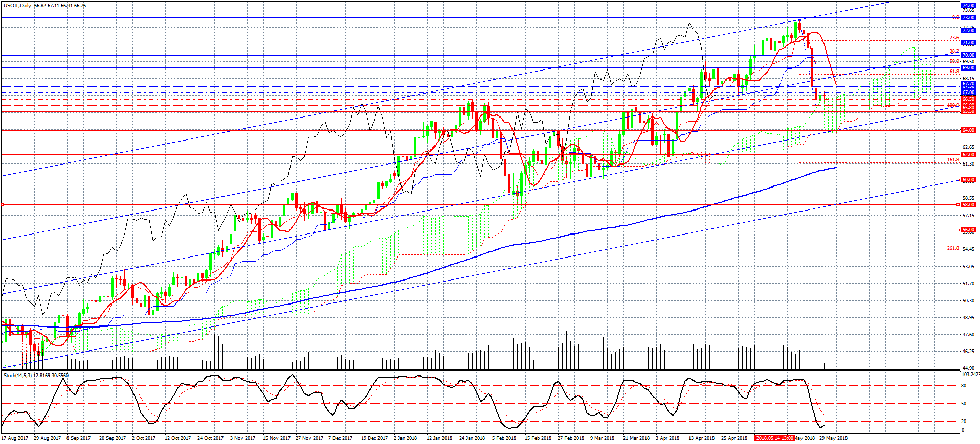Click the 27 Feb 2018 date label

click(571, 438)
